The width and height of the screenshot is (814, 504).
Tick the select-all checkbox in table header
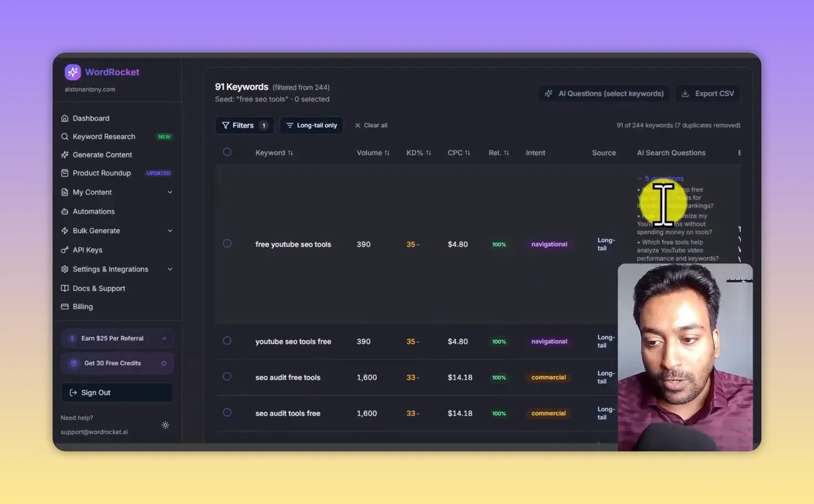[227, 152]
